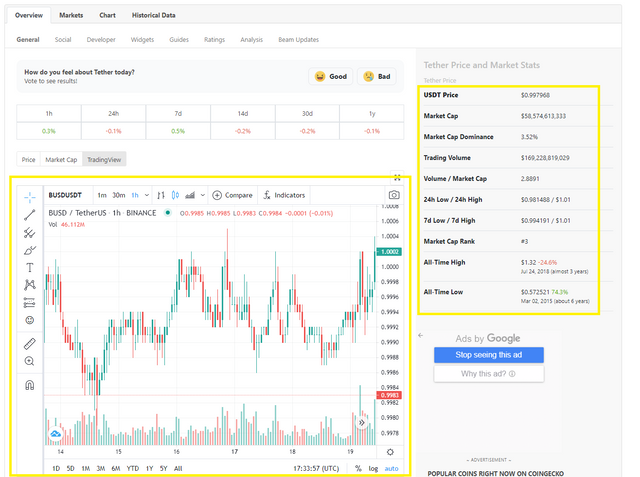Select the text annotation tool
The image size is (640, 477).
(x=29, y=268)
